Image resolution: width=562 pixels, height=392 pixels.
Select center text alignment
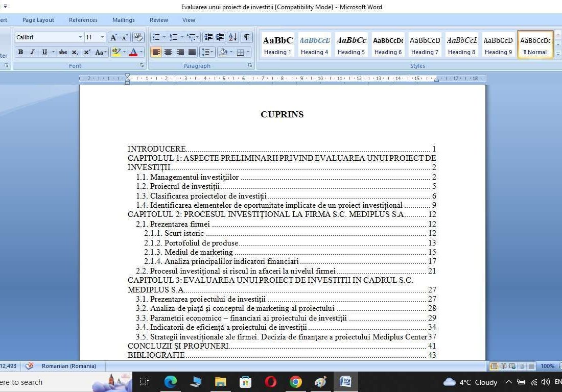[168, 52]
